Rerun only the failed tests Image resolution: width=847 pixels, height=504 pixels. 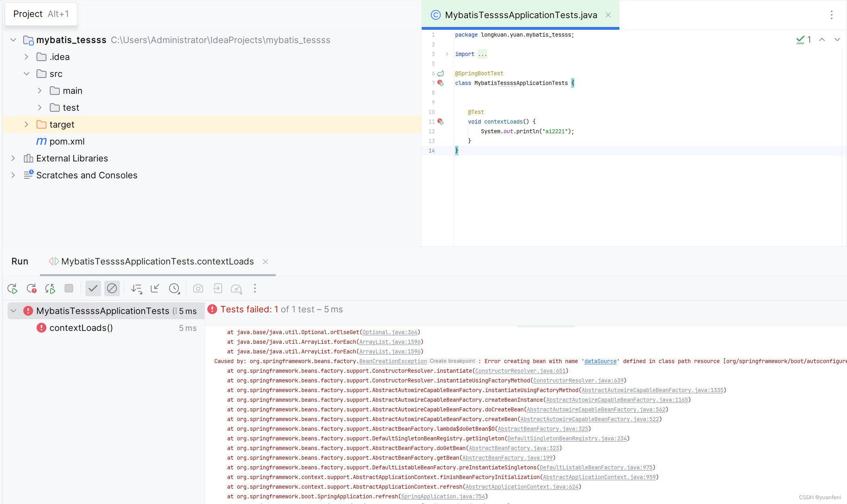click(x=31, y=288)
